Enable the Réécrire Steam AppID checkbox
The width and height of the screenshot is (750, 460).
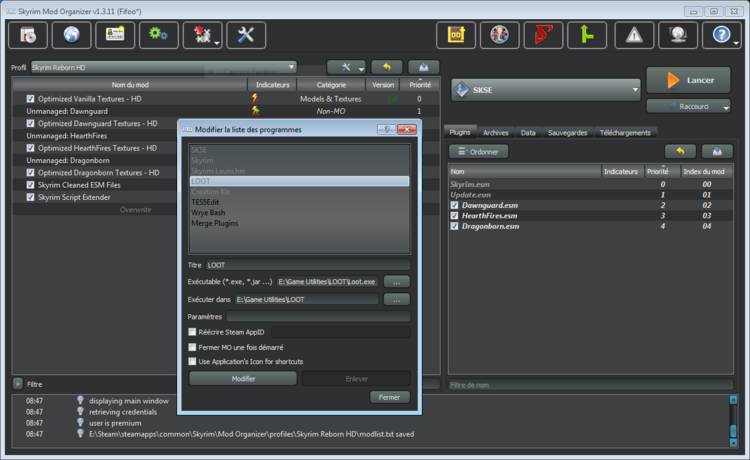tap(192, 332)
